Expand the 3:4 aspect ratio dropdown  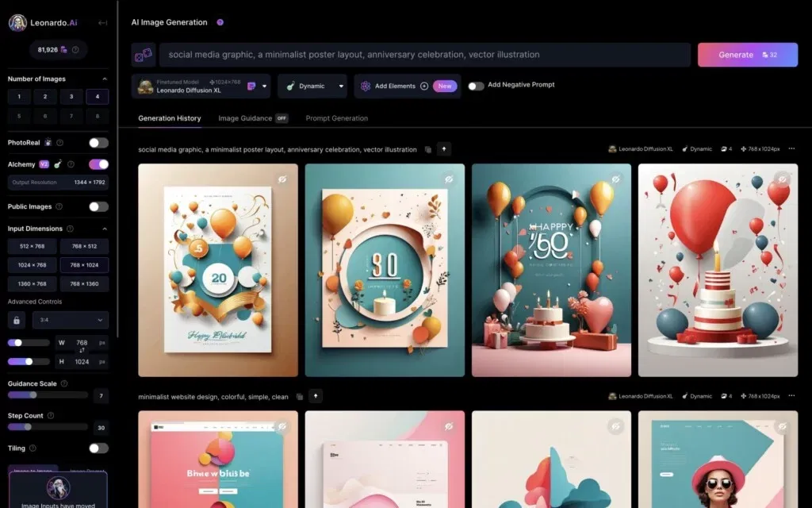coord(70,320)
